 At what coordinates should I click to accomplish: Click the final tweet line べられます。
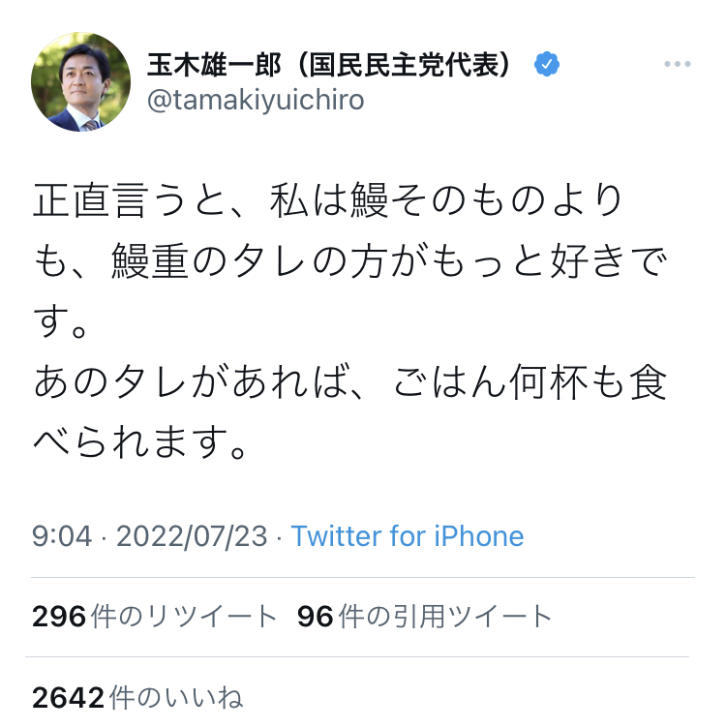tap(140, 442)
